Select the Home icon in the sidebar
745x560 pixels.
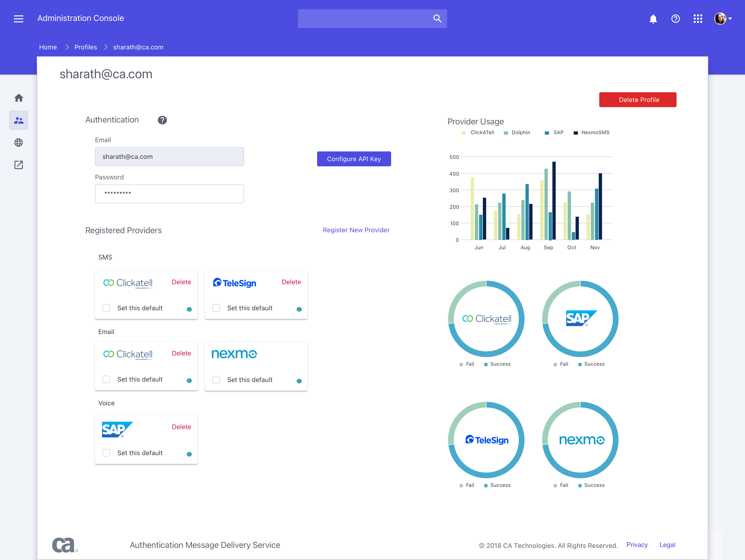tap(19, 97)
